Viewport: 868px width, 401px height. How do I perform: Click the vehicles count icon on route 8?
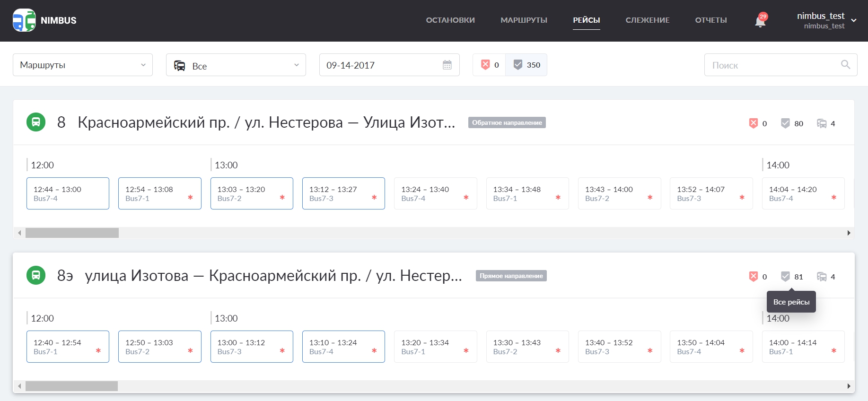coord(822,123)
